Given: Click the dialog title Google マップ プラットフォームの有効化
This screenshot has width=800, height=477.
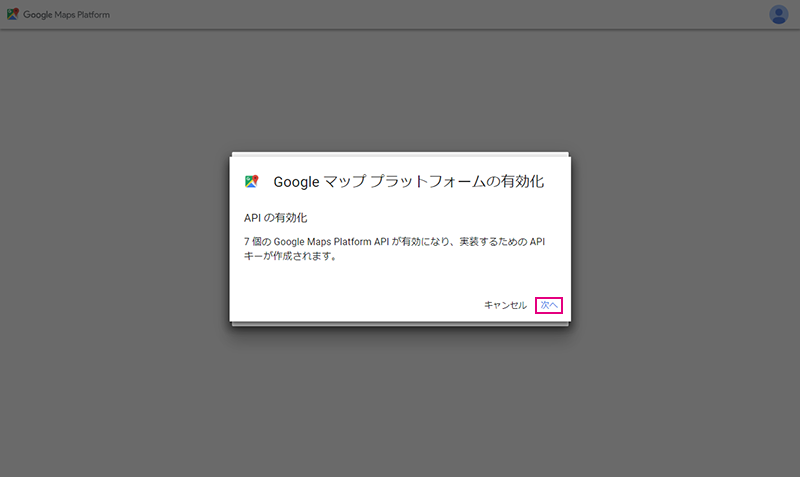Looking at the screenshot, I should point(409,182).
